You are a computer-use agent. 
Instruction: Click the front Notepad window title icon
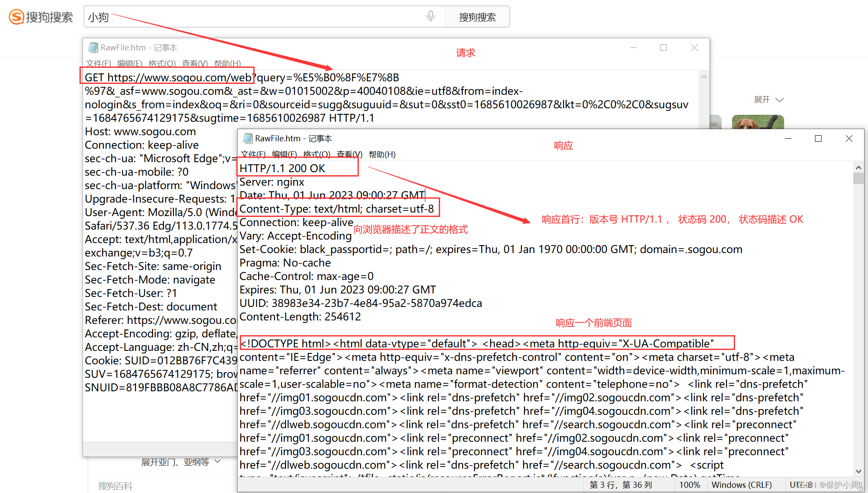pyautogui.click(x=248, y=138)
